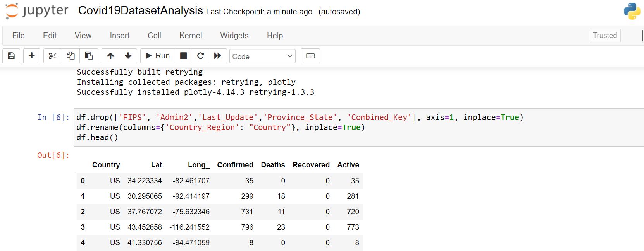Interrupt the kernel with stop icon
The image size is (644, 251).
click(x=184, y=56)
